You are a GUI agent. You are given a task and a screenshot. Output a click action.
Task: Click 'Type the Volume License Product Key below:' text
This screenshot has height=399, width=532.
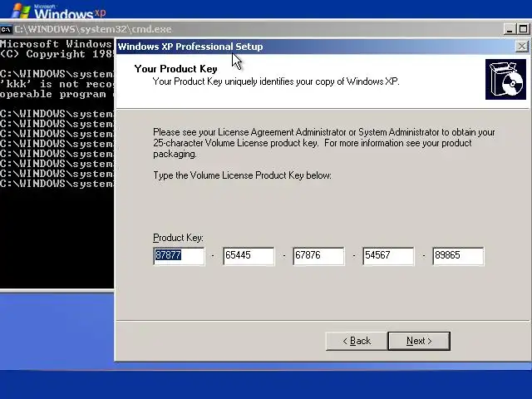(x=242, y=175)
